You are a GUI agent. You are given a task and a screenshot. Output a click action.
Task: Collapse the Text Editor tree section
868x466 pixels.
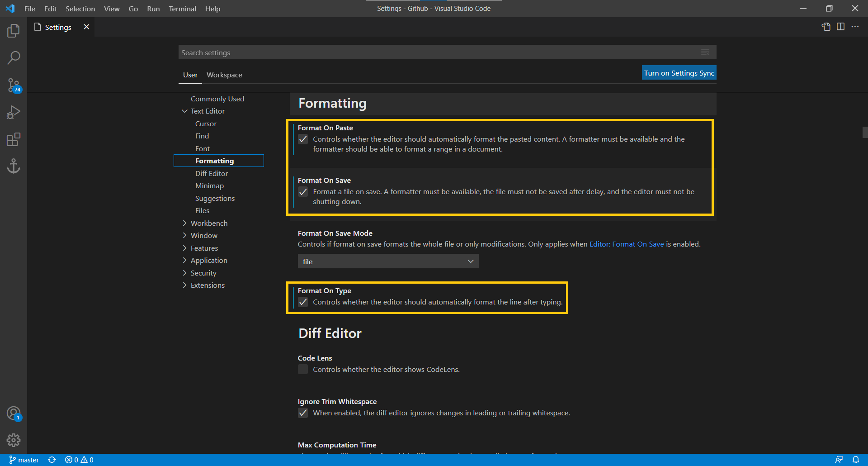[184, 111]
